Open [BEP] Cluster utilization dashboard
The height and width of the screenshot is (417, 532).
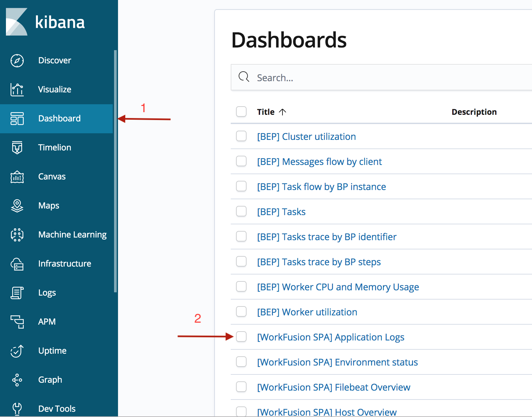pyautogui.click(x=307, y=137)
